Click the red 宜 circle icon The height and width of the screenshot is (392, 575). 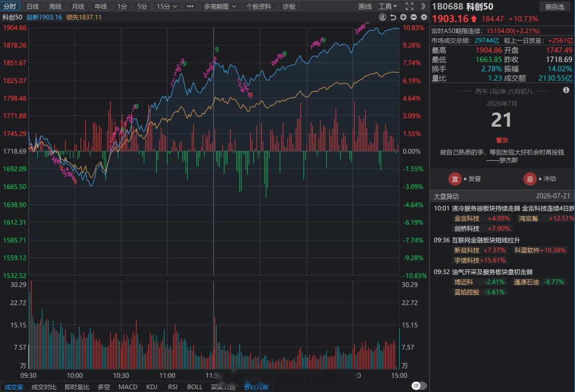click(x=455, y=179)
